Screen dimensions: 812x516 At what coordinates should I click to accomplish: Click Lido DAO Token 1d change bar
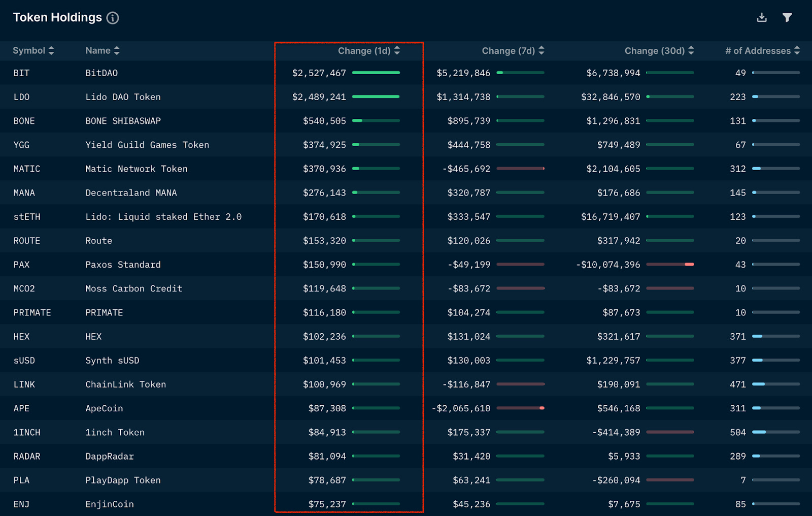(x=376, y=96)
